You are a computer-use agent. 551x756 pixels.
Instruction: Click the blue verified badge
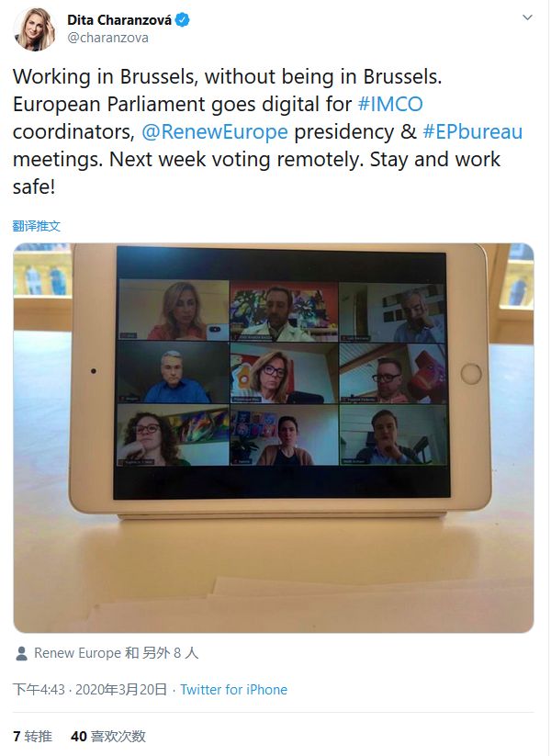coord(183,20)
